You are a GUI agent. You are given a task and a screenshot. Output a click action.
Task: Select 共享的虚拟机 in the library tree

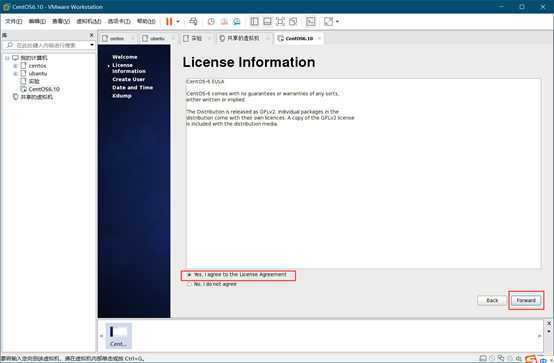pos(33,97)
